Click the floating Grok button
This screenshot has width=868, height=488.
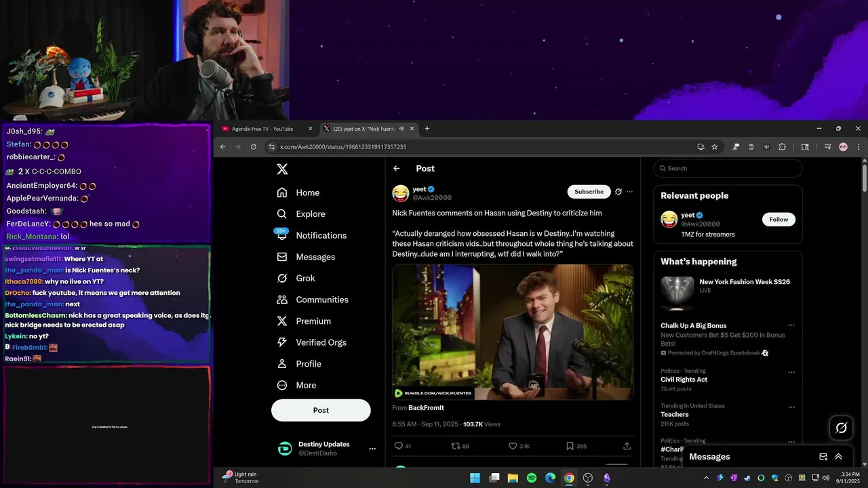pyautogui.click(x=841, y=428)
